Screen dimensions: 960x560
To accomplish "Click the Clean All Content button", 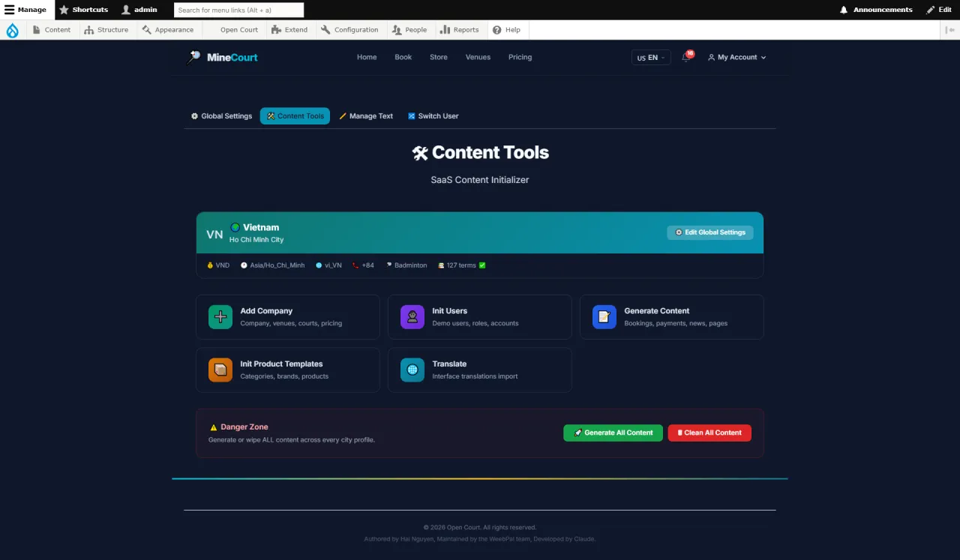I will (709, 433).
